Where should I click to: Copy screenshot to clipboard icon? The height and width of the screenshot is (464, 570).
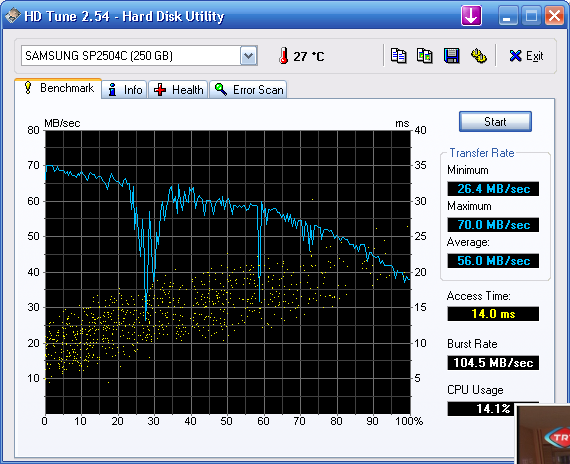coord(424,56)
